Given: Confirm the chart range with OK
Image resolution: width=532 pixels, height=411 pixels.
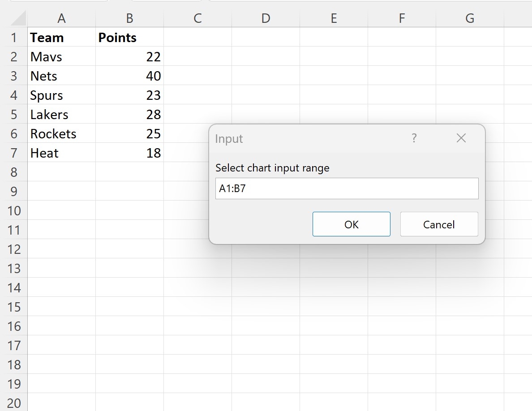Looking at the screenshot, I should [351, 224].
